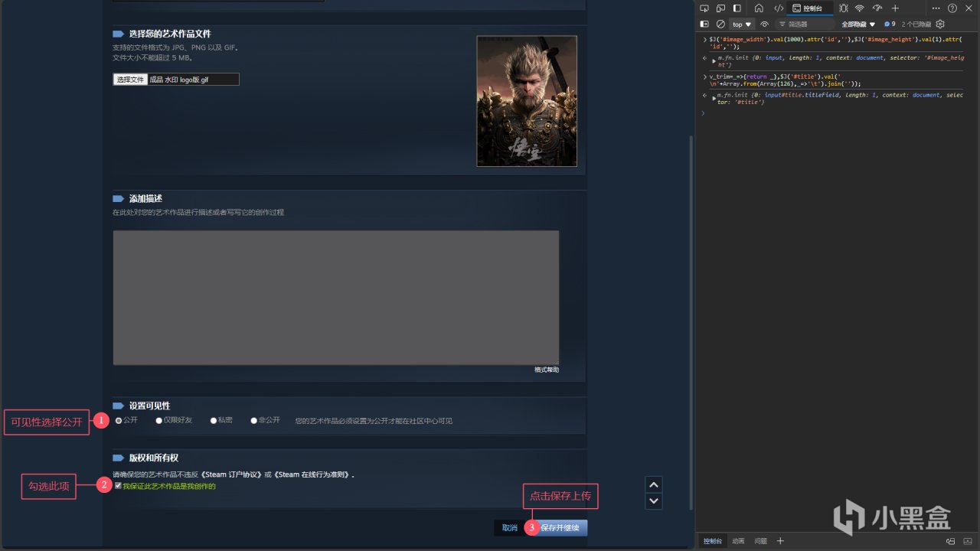Click the Wukong artwork preview thumbnail

tap(527, 101)
